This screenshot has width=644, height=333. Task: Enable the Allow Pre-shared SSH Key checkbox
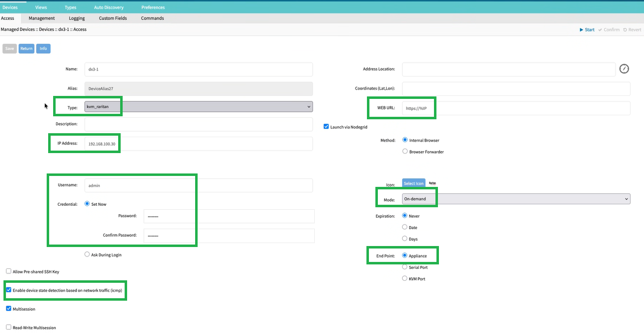coord(8,271)
